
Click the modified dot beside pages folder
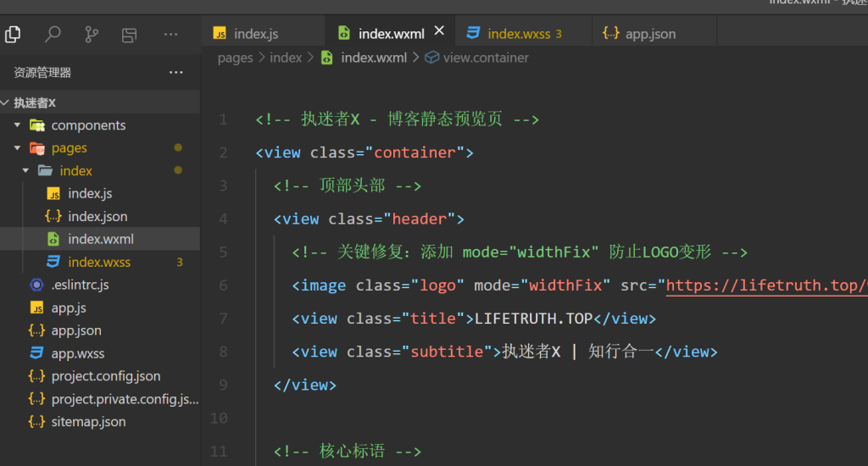(178, 147)
